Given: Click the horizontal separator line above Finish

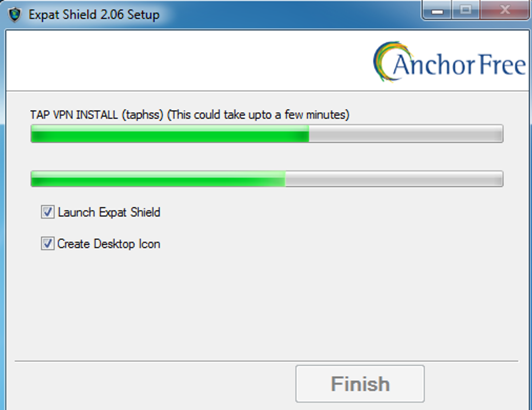Looking at the screenshot, I should [267, 361].
